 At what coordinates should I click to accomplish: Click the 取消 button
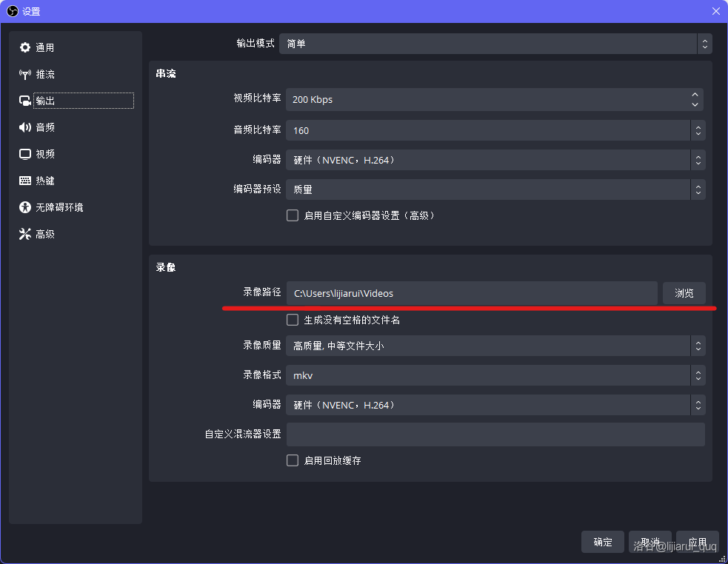coord(650,542)
